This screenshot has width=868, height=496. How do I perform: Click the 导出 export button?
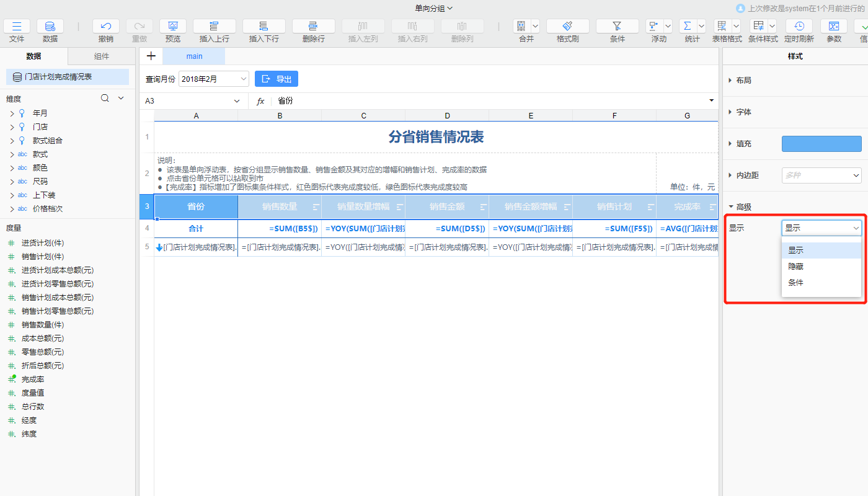click(x=277, y=79)
